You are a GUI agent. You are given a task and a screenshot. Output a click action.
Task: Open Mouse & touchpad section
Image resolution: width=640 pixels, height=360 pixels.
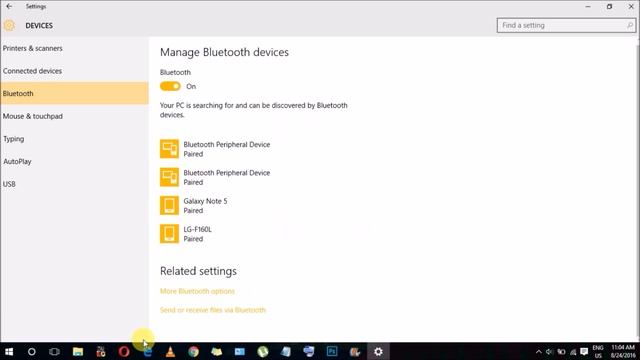[x=33, y=116]
